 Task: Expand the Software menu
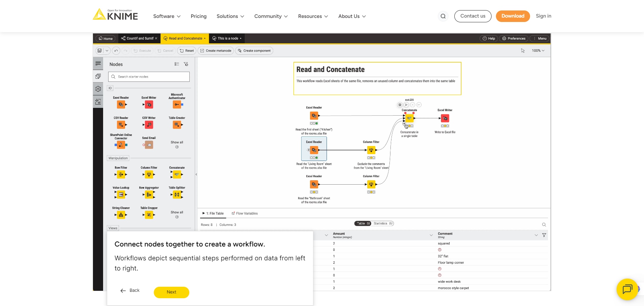coord(167,16)
